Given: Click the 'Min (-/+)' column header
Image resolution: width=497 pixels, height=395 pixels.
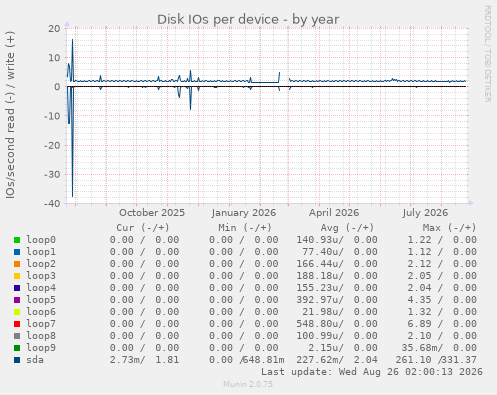Looking at the screenshot, I should pyautogui.click(x=245, y=228).
